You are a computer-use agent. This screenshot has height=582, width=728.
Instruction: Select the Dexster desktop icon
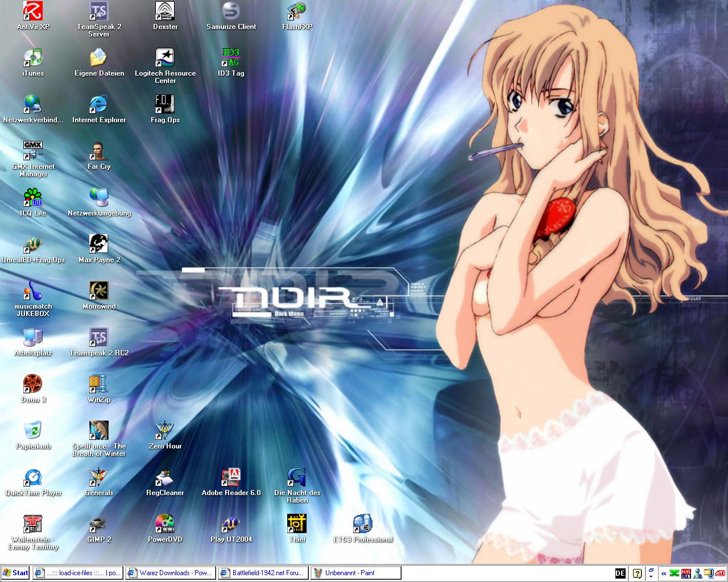(165, 16)
